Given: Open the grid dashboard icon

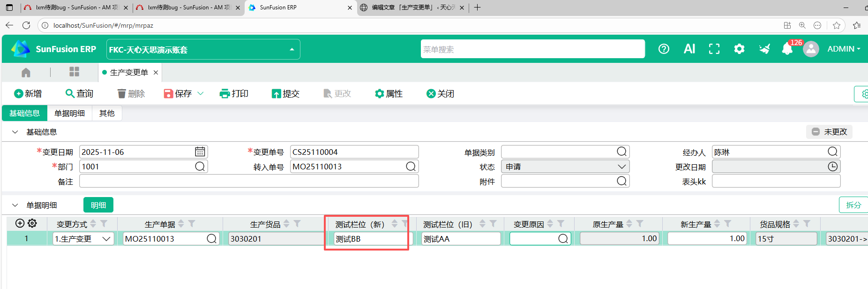Looking at the screenshot, I should coord(74,72).
